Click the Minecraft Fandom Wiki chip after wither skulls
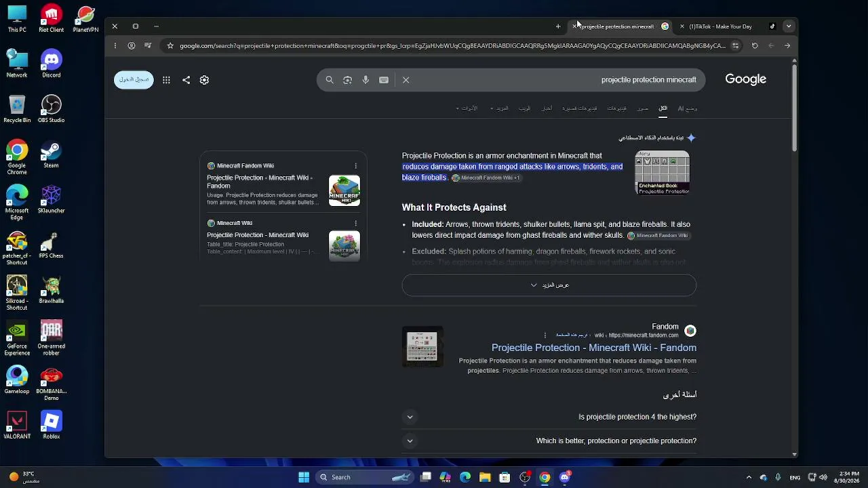The width and height of the screenshot is (868, 488). point(658,236)
